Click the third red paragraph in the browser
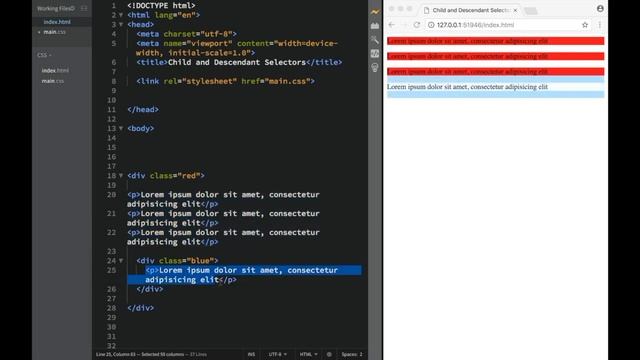 [496, 72]
